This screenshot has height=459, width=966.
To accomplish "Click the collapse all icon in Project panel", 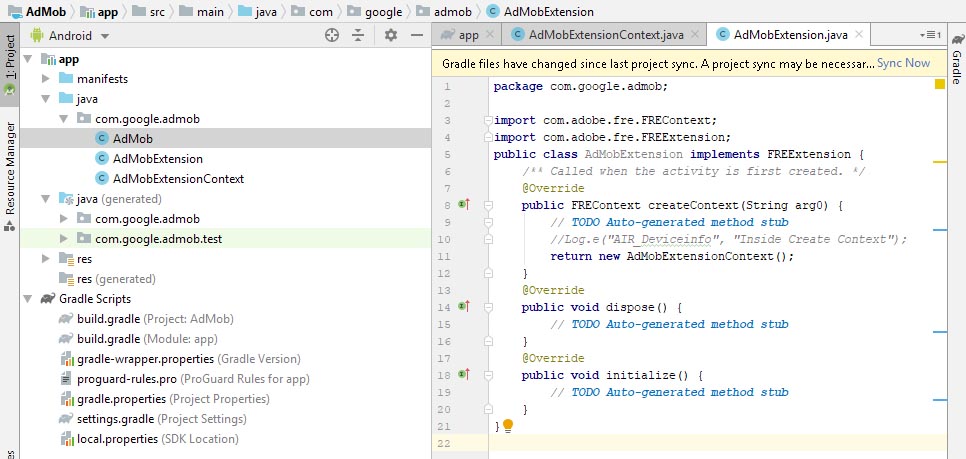I will point(359,35).
